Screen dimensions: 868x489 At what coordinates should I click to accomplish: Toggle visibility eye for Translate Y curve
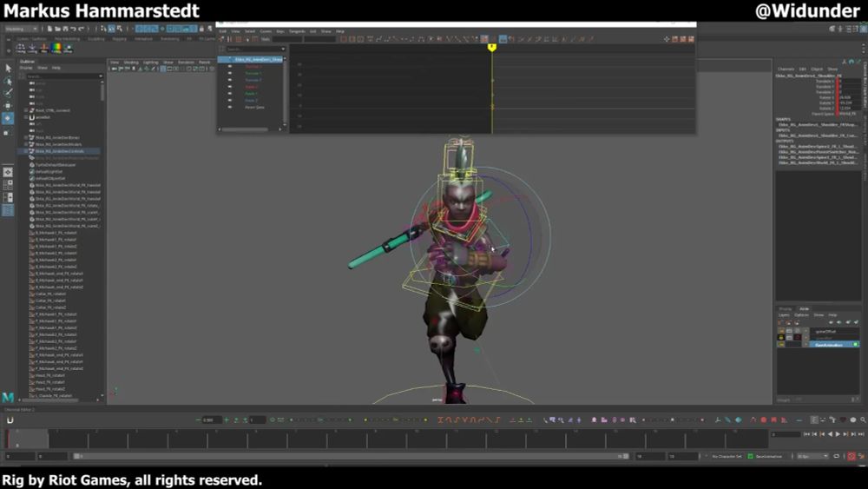tap(230, 73)
